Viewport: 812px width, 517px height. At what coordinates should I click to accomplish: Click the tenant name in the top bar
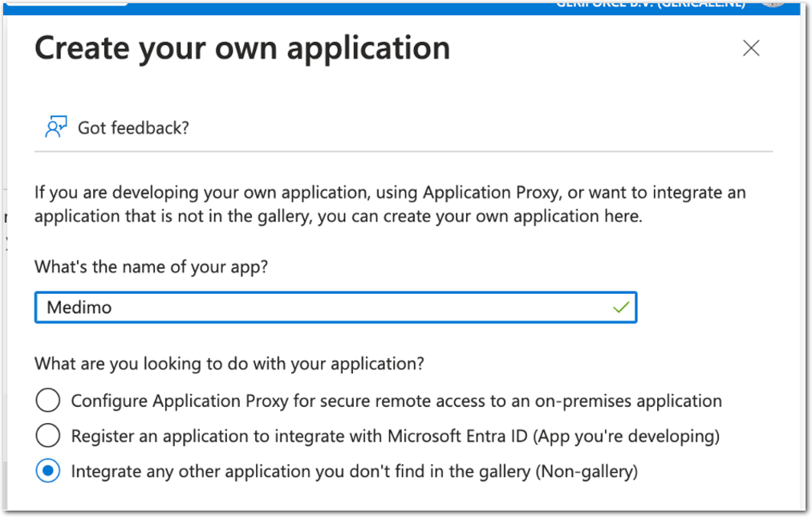[x=650, y=4]
